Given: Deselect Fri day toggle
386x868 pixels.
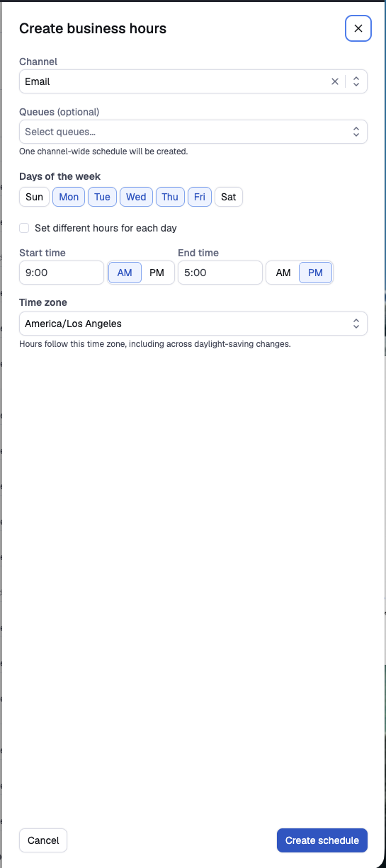Looking at the screenshot, I should tap(200, 197).
